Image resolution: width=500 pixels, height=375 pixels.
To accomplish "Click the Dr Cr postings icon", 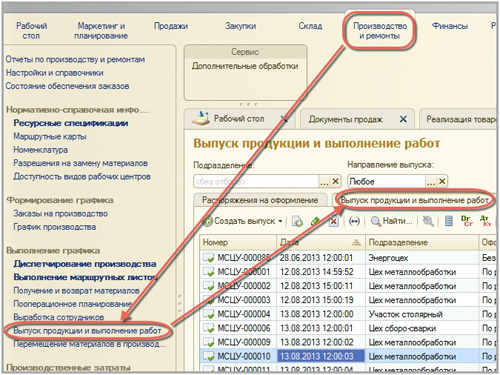I will (x=467, y=221).
